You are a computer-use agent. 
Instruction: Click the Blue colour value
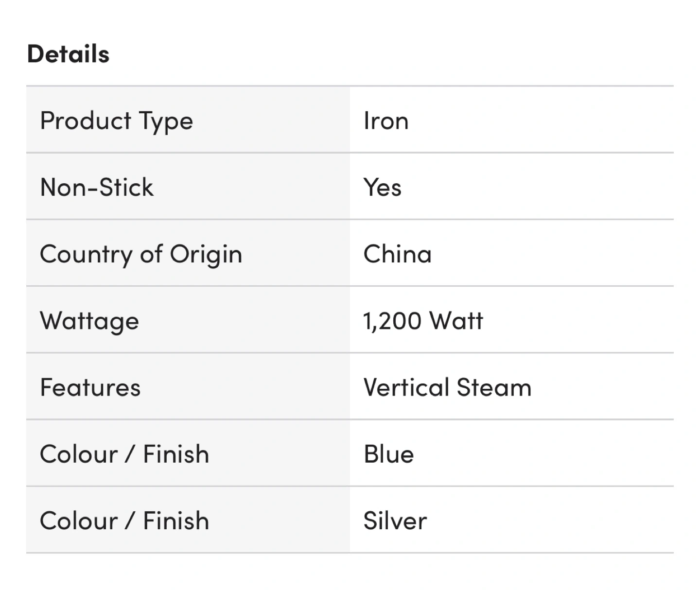pyautogui.click(x=388, y=454)
